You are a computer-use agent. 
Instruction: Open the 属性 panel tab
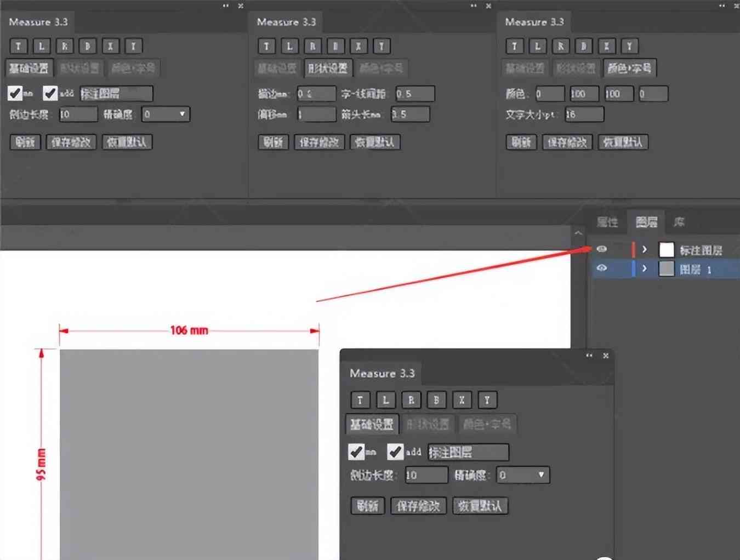607,222
